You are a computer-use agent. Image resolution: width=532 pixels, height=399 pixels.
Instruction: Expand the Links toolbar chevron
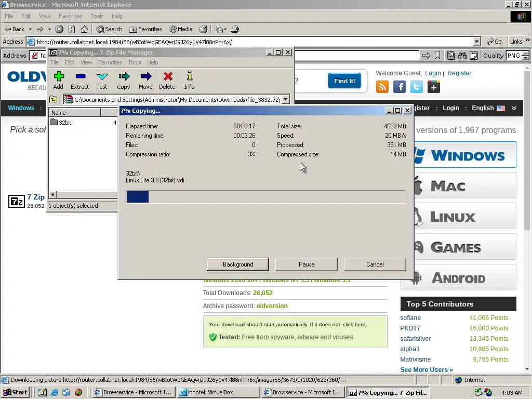[528, 41]
